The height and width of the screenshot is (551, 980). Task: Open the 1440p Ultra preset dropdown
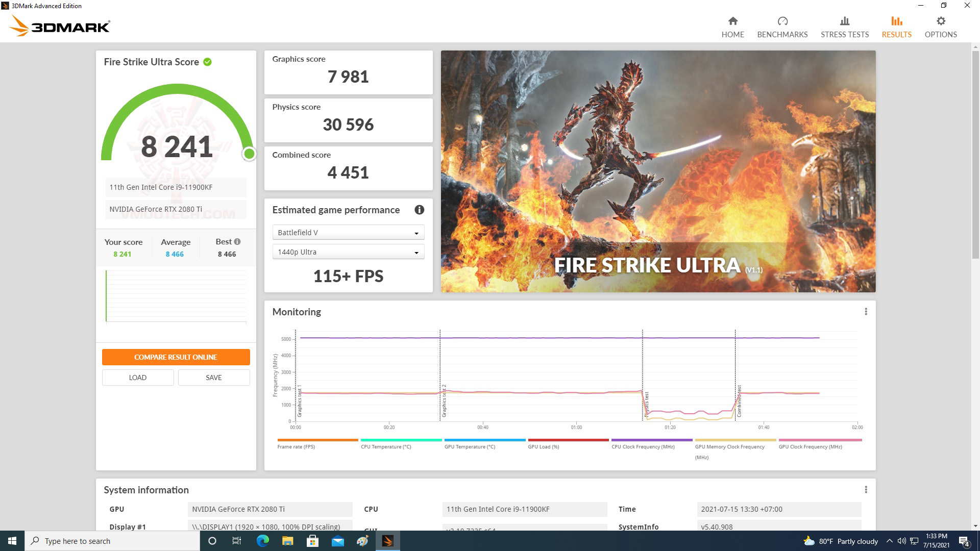pyautogui.click(x=349, y=252)
